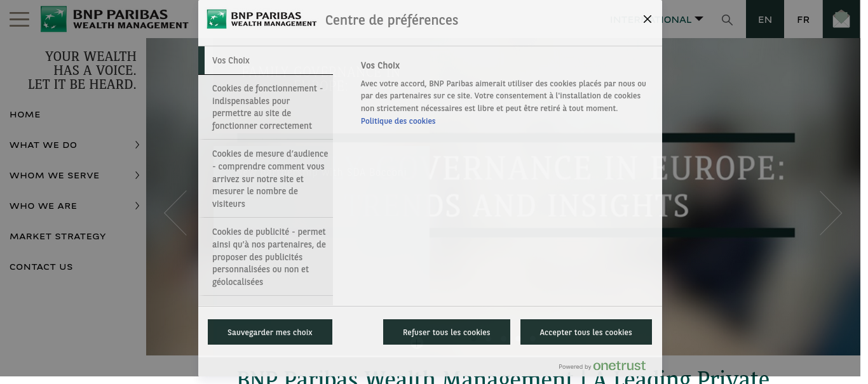Open Cookies de mesure d'audience tab
This screenshot has width=868, height=384.
266,179
